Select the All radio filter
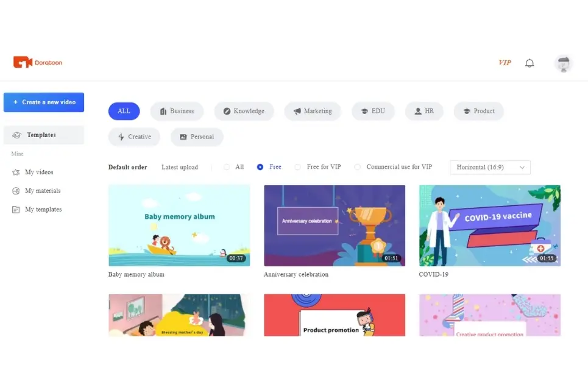This screenshot has width=588, height=387. pyautogui.click(x=227, y=167)
